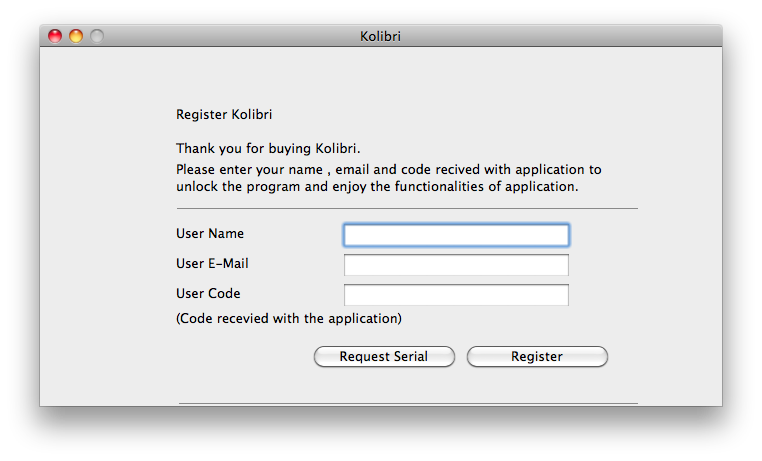
Task: Click the separator line beneath the buttons
Action: point(408,403)
